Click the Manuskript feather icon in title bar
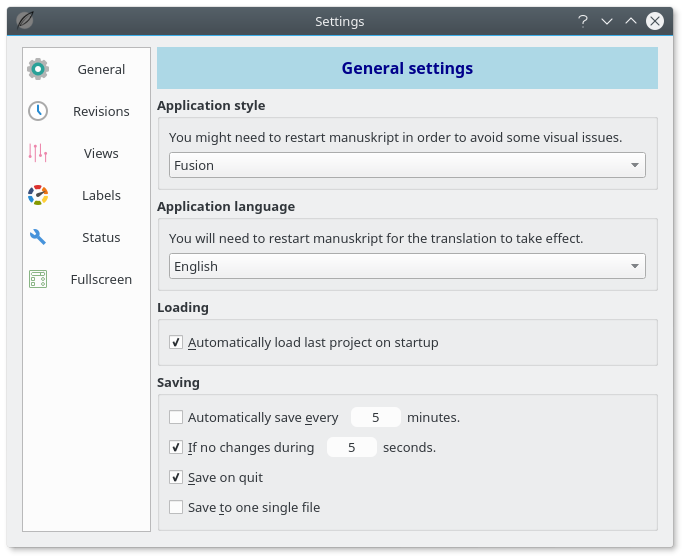This screenshot has height=560, width=686. coord(23,21)
